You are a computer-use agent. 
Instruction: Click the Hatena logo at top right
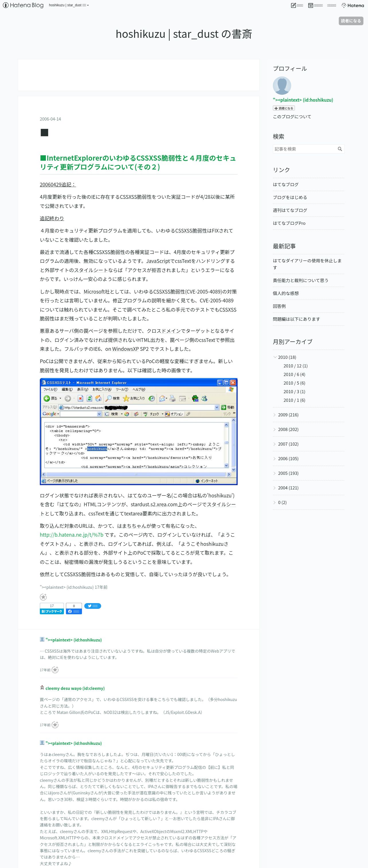[x=353, y=5]
